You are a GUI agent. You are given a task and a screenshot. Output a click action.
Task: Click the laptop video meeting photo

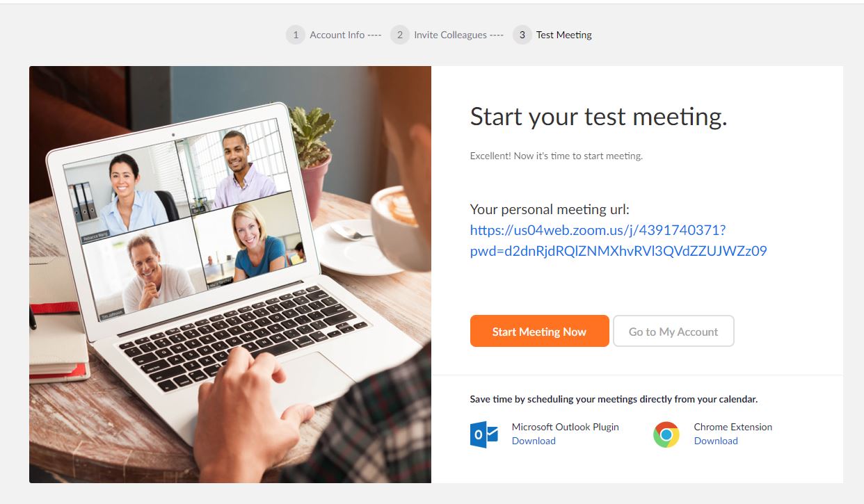point(230,275)
